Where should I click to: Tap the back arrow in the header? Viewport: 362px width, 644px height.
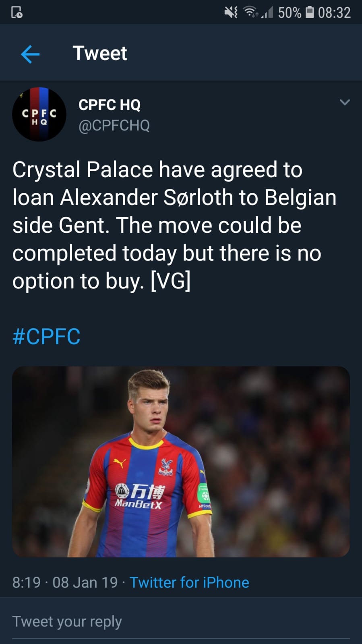(x=30, y=54)
